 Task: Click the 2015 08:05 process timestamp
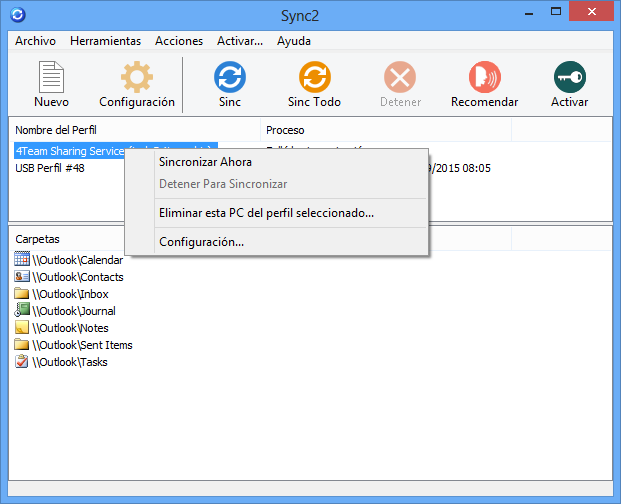460,168
